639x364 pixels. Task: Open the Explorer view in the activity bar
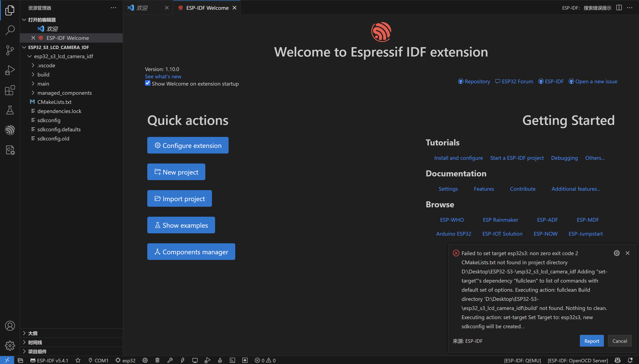[10, 10]
